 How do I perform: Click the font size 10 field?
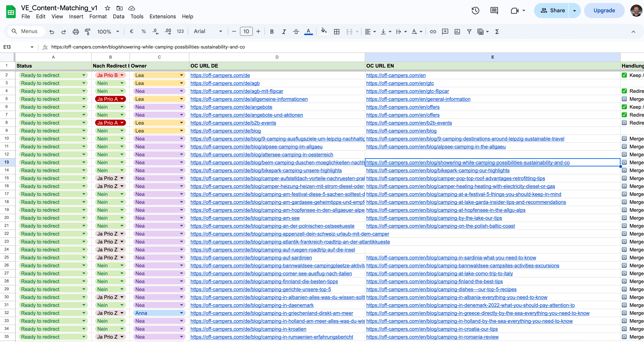click(246, 32)
